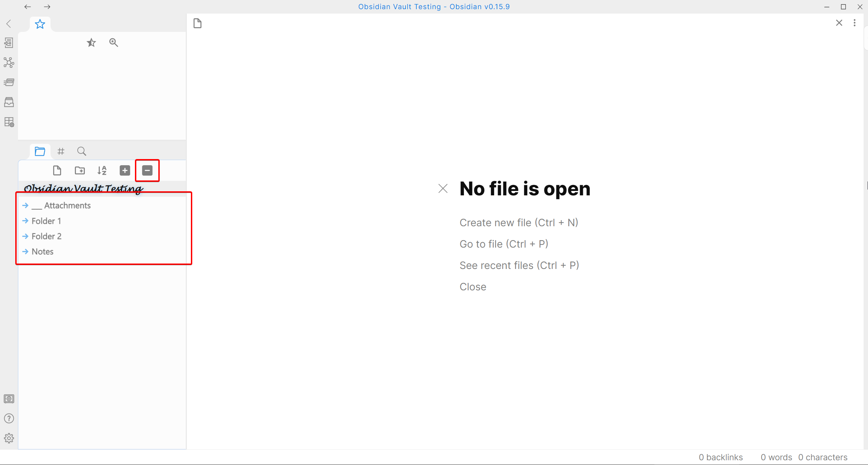The width and height of the screenshot is (868, 465).
Task: Navigate back with the back arrow
Action: [28, 7]
